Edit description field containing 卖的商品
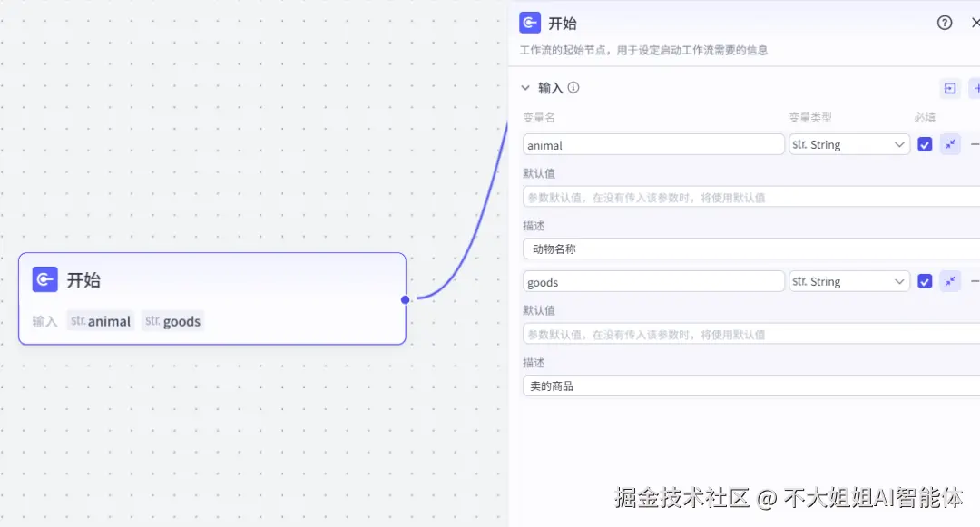This screenshot has width=980, height=527. click(751, 385)
